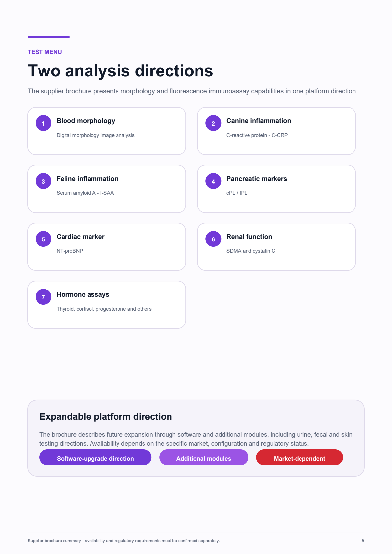Click the Feline inflammation heading
Viewport: 392px width, 554px height.
tap(88, 179)
